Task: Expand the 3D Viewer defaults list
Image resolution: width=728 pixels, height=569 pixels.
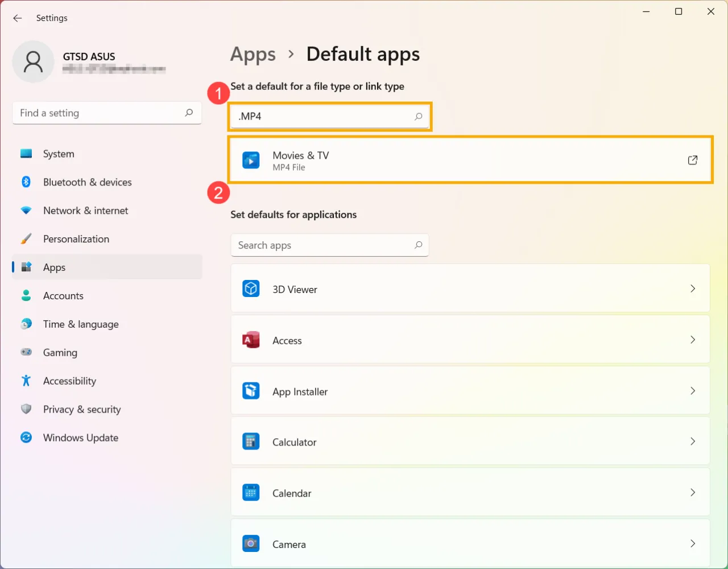Action: [693, 288]
